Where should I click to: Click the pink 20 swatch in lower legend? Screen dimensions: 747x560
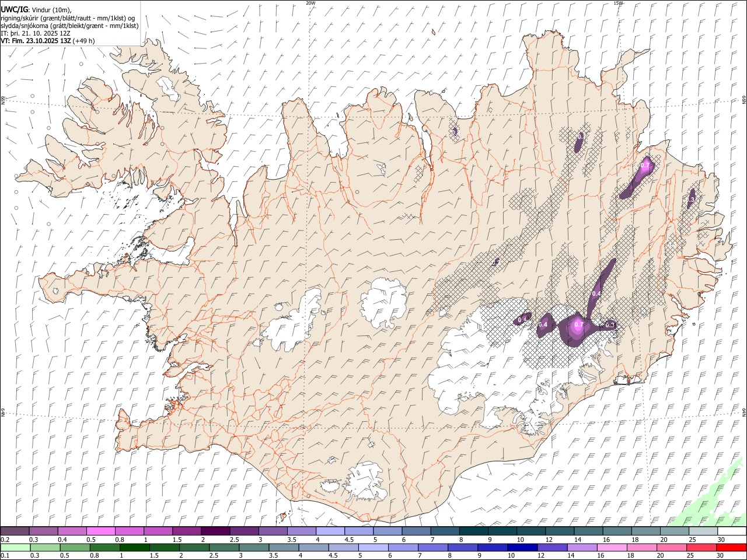tap(671, 548)
